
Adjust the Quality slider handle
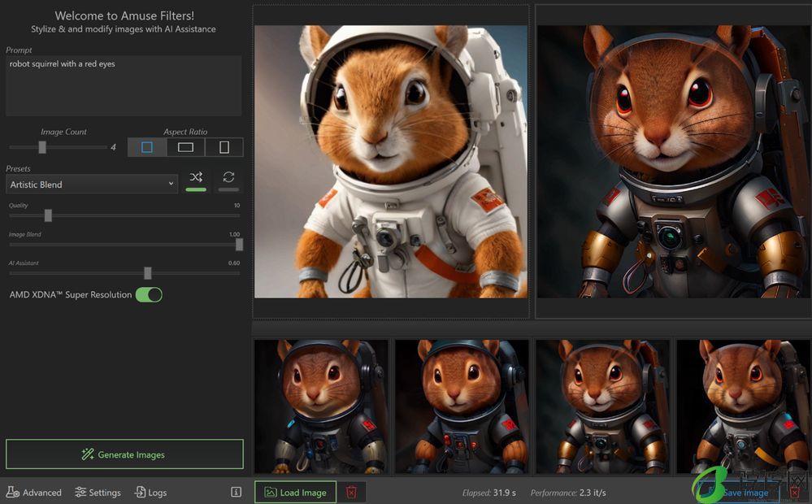[x=48, y=215]
